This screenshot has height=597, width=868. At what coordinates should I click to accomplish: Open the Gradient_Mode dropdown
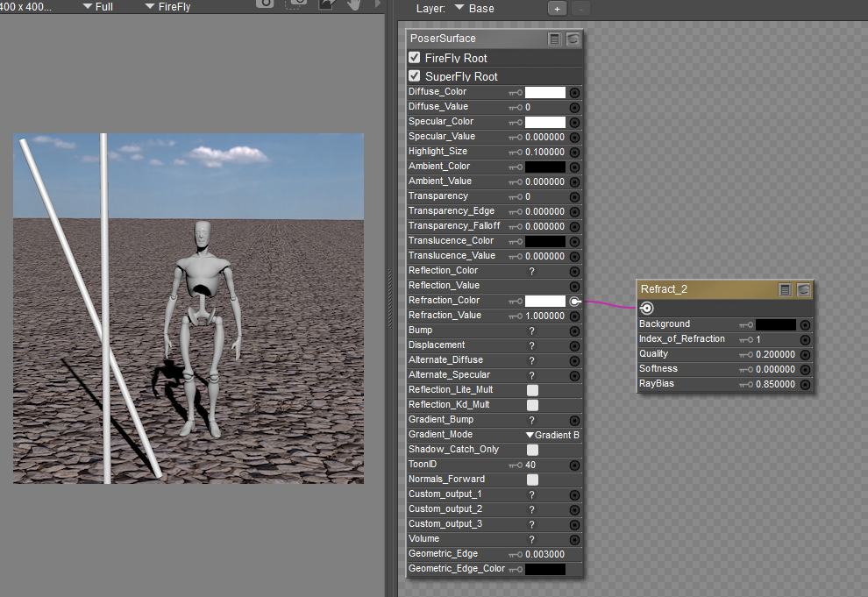(552, 435)
